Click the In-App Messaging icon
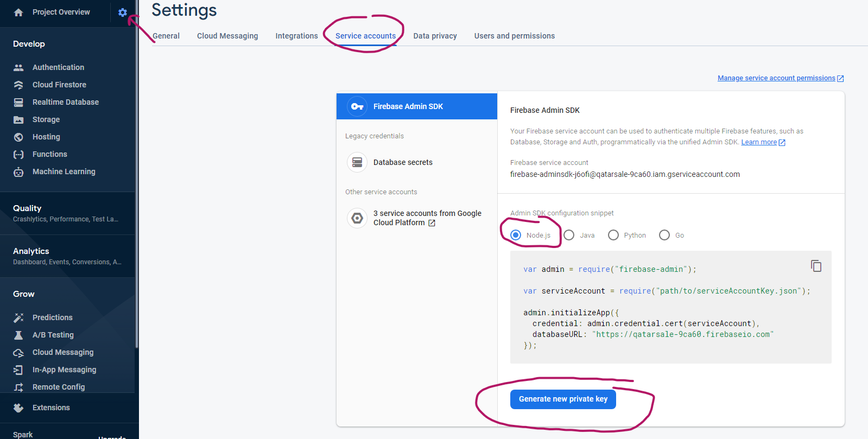 18,370
